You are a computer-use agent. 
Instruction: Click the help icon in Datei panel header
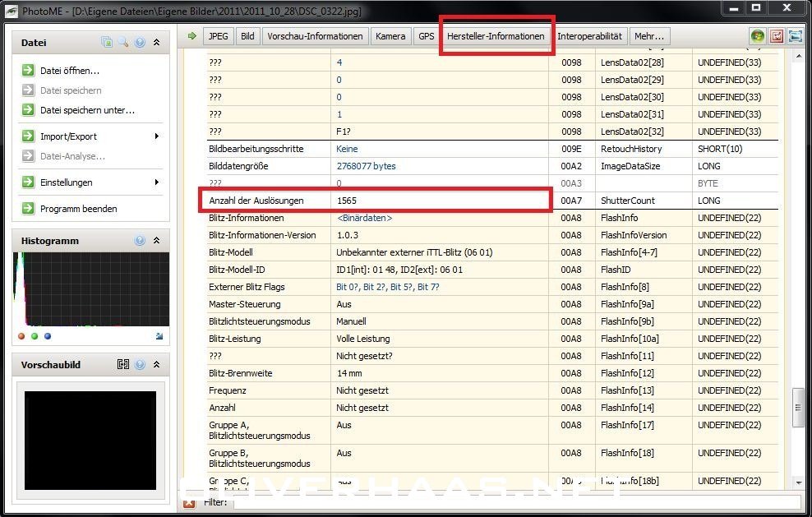[x=140, y=43]
